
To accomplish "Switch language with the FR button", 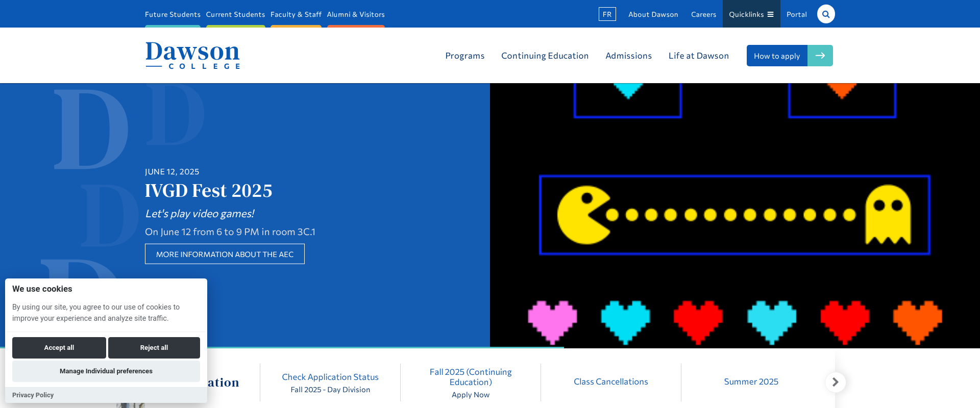I will [607, 14].
